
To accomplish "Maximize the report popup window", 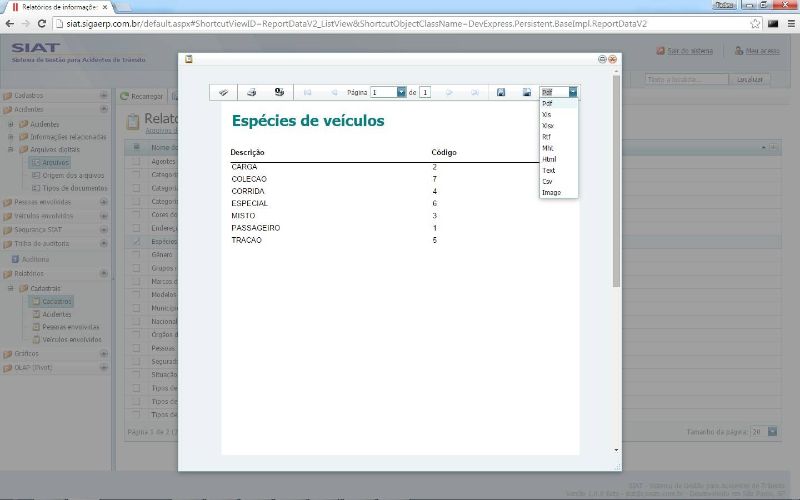I will pyautogui.click(x=602, y=59).
